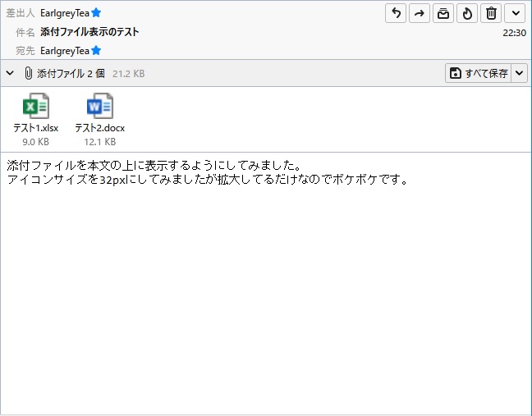
Task: Click the paperclip attachment icon
Action: coord(28,73)
